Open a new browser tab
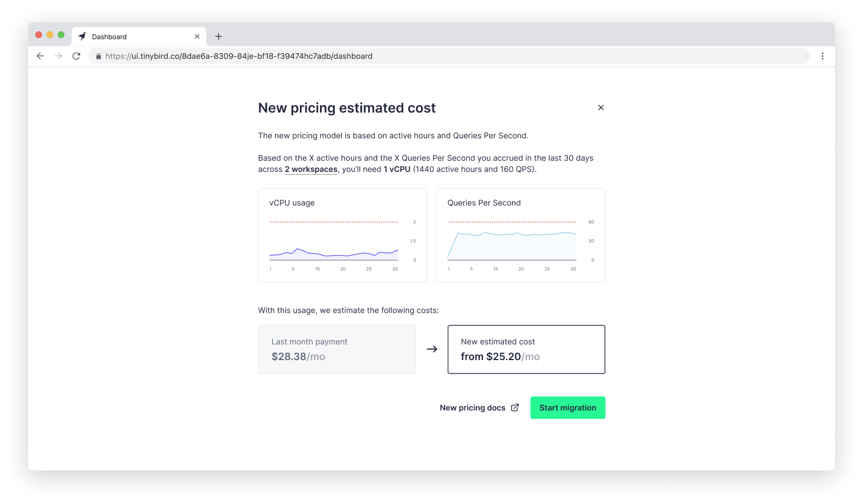Image resolution: width=863 pixels, height=504 pixels. (219, 36)
